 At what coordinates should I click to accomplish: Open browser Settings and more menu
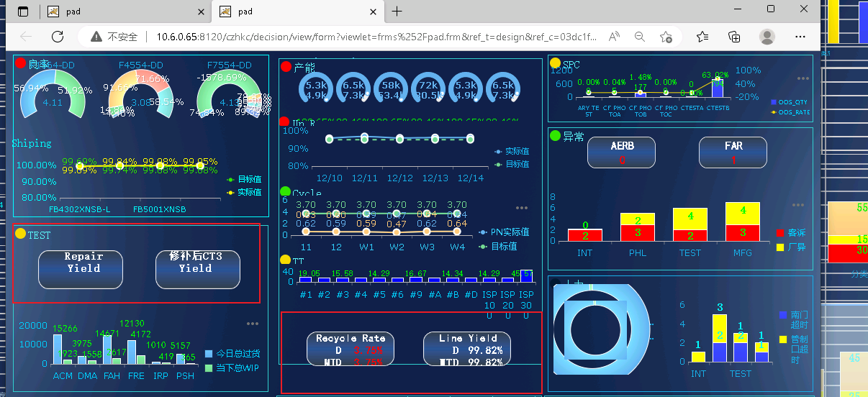pos(800,37)
